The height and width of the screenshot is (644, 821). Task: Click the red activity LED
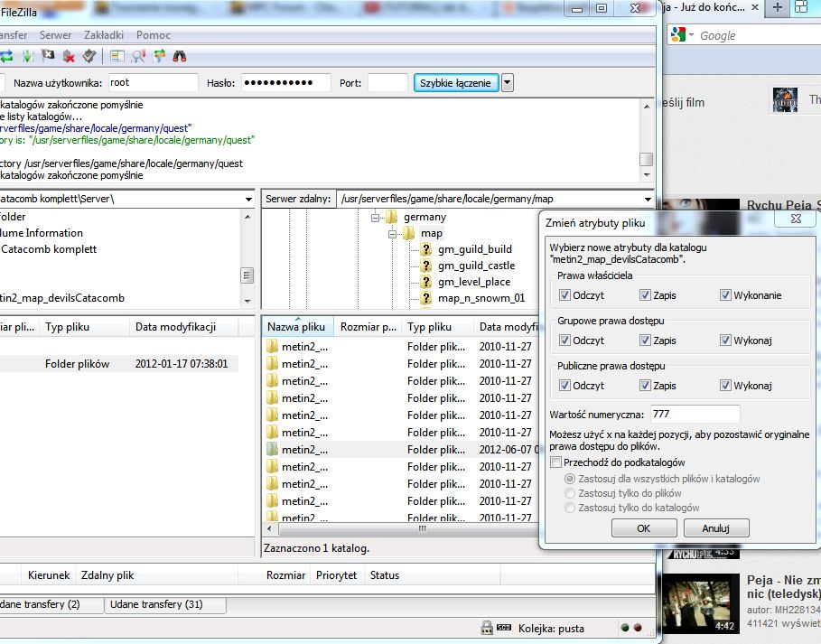[x=638, y=627]
